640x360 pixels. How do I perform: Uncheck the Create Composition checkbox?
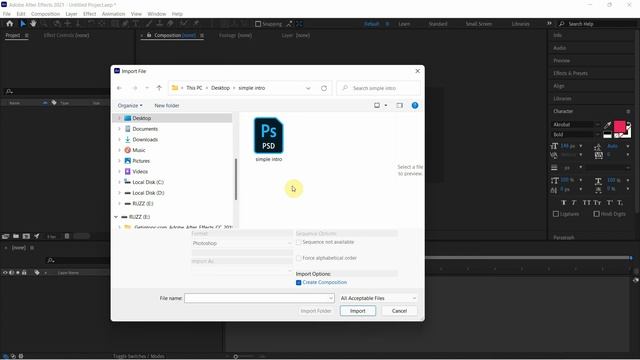click(x=298, y=282)
